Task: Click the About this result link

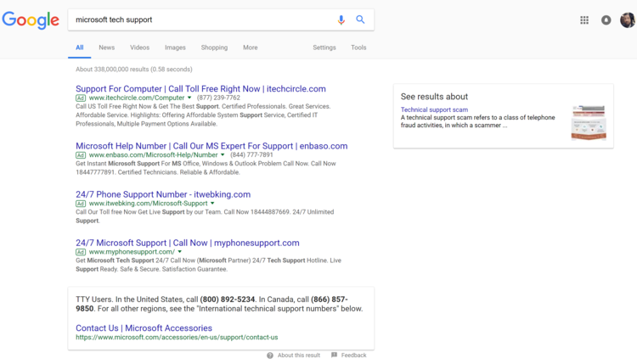Action: pyautogui.click(x=299, y=356)
